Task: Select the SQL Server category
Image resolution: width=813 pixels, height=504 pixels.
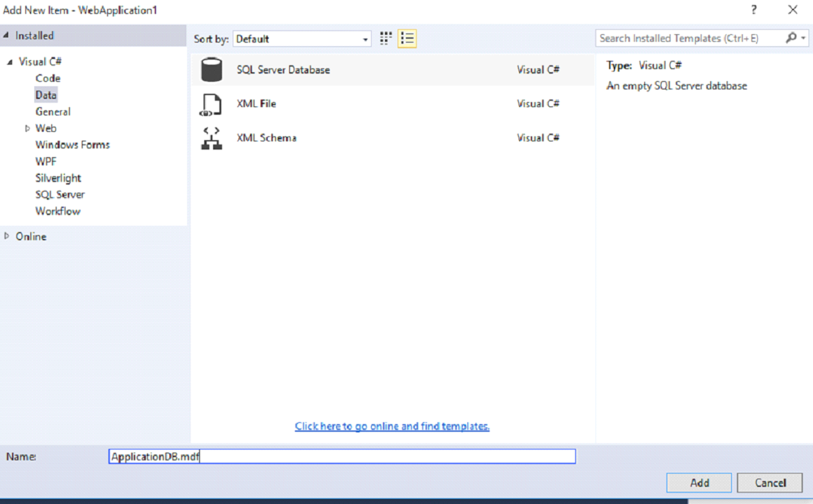Action: 60,194
